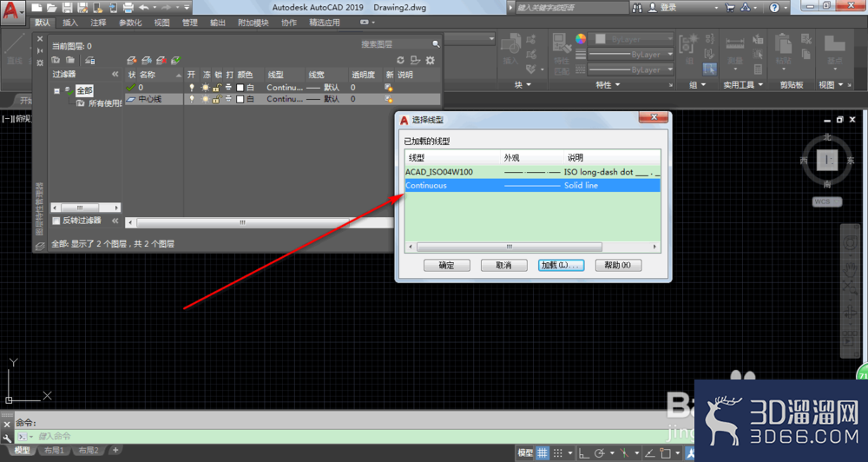Toggle the lock icon for 中心线 layer
Image resolution: width=868 pixels, height=462 pixels.
pyautogui.click(x=217, y=99)
